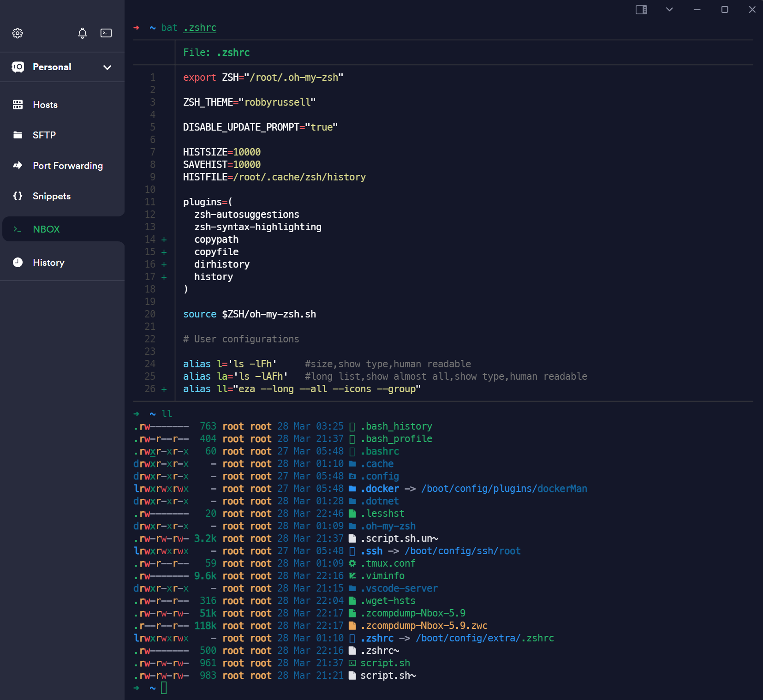
Task: Click the '# User configurations' comment
Action: coord(241,339)
